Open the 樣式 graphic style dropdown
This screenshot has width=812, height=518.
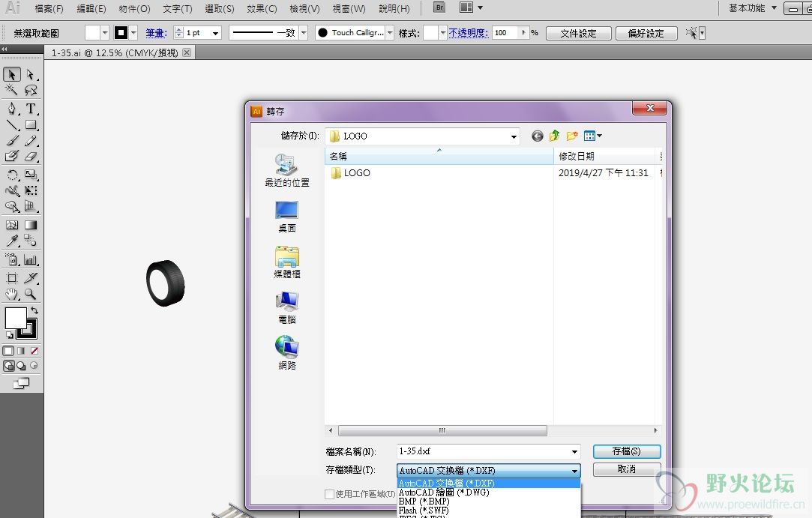point(443,33)
